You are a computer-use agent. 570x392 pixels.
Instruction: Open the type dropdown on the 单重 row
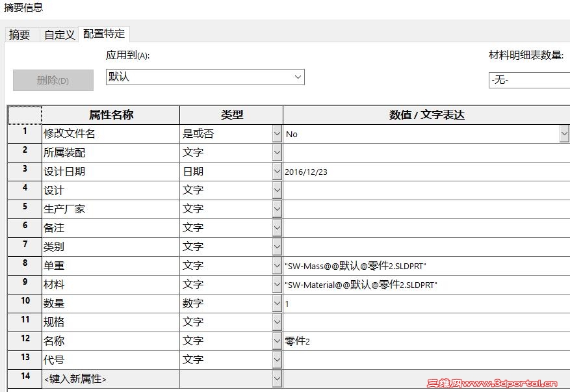point(276,265)
